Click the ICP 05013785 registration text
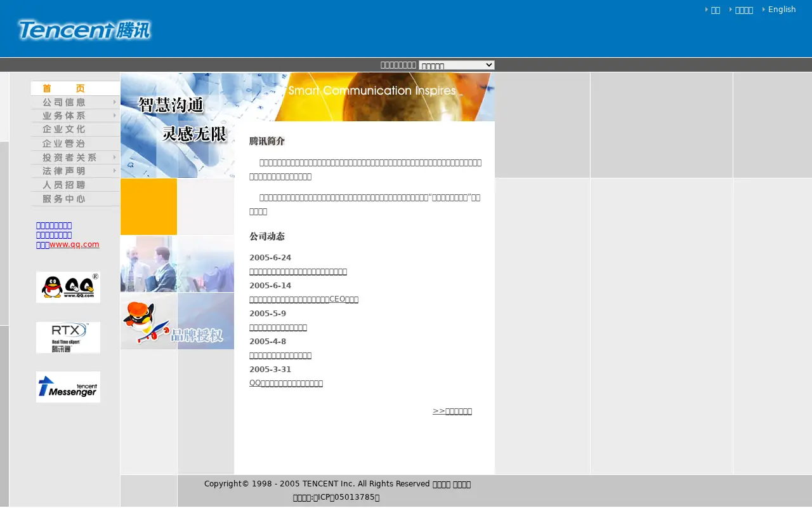The width and height of the screenshot is (812, 508). pyautogui.click(x=336, y=498)
